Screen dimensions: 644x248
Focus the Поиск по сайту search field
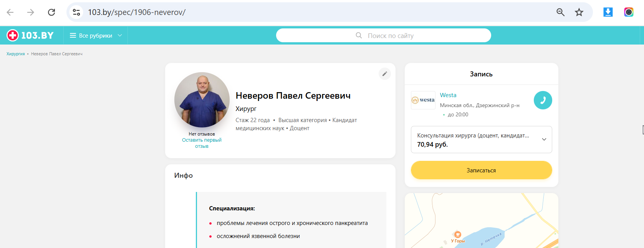[x=384, y=35]
